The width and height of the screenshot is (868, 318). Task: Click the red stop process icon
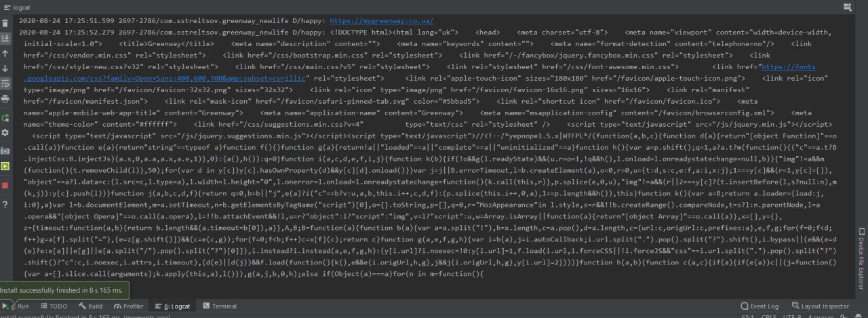pyautogui.click(x=5, y=185)
